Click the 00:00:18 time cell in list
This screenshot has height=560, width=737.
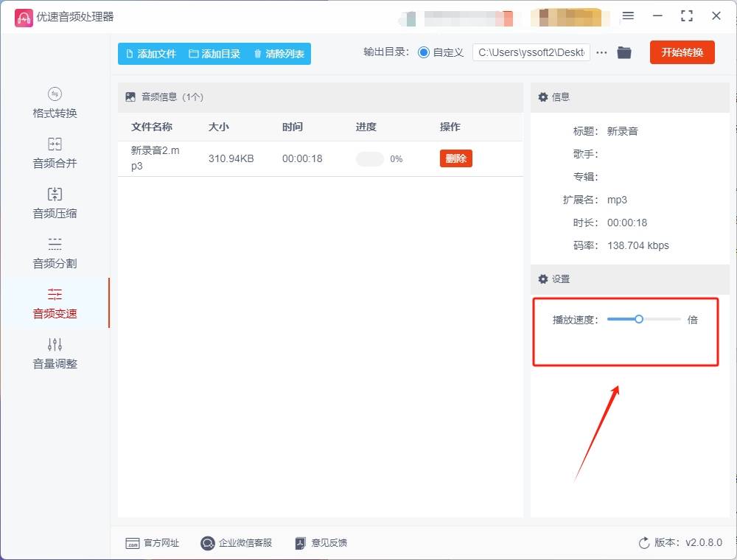point(302,159)
